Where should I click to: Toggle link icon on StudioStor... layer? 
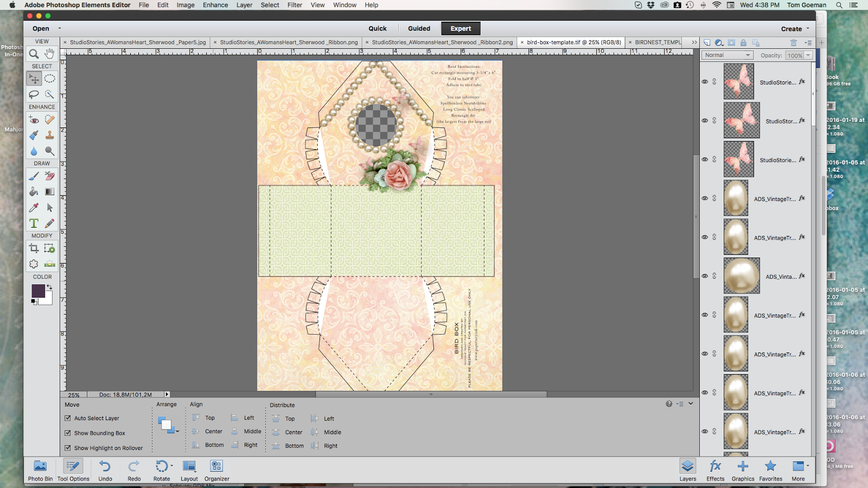pyautogui.click(x=714, y=120)
